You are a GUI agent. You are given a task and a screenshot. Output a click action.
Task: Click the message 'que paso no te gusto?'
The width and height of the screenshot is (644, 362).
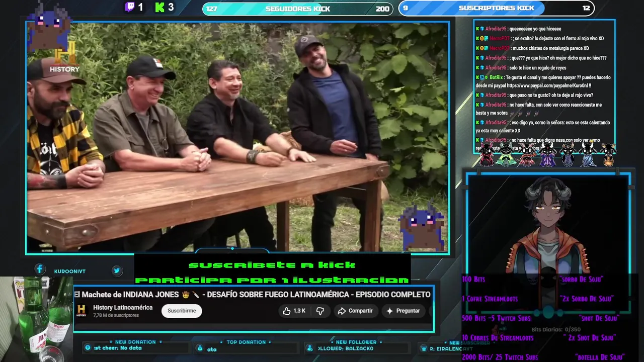pyautogui.click(x=551, y=95)
